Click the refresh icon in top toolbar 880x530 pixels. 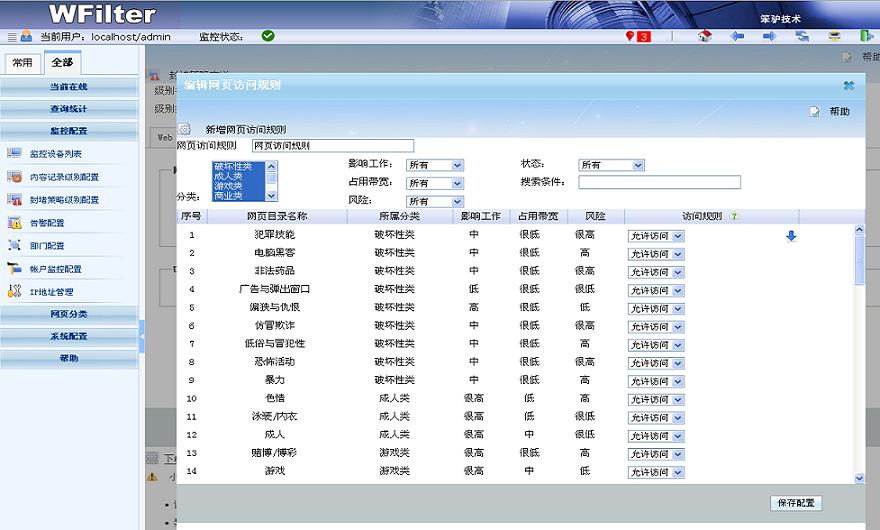tap(802, 36)
